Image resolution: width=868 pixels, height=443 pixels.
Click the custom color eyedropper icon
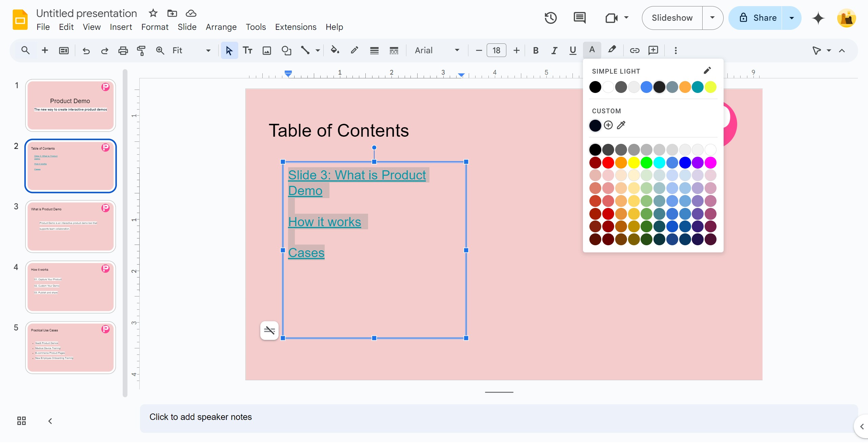pyautogui.click(x=621, y=125)
